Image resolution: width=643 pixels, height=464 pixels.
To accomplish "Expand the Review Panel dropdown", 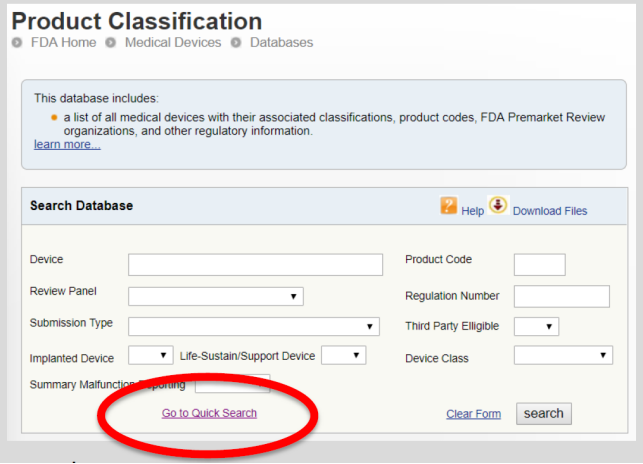I will pos(216,296).
